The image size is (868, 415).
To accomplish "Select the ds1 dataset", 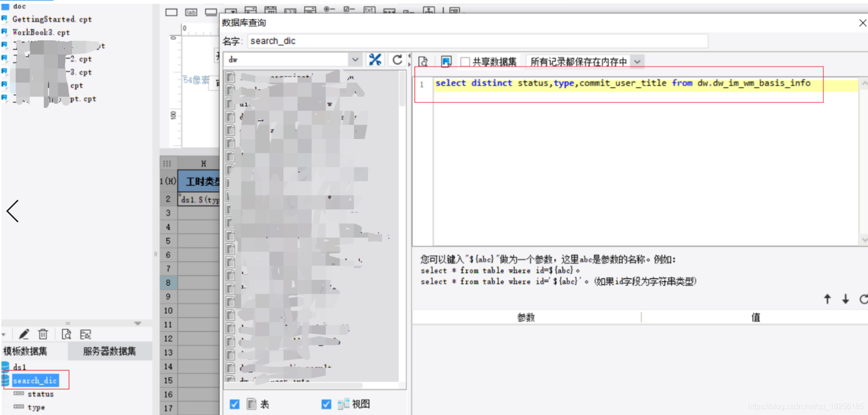I will pos(19,367).
